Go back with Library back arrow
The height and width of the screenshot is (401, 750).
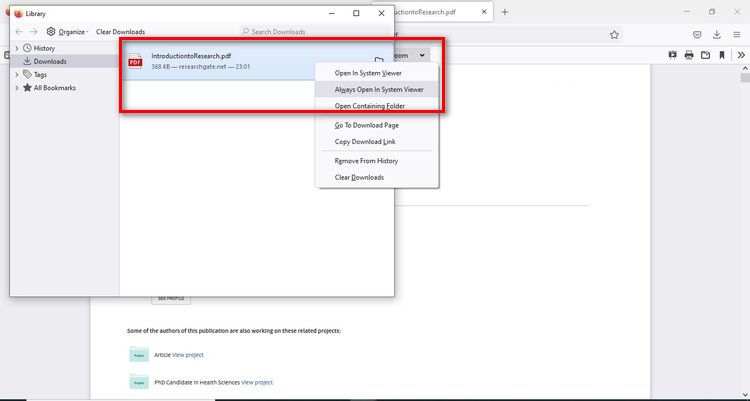coord(19,32)
